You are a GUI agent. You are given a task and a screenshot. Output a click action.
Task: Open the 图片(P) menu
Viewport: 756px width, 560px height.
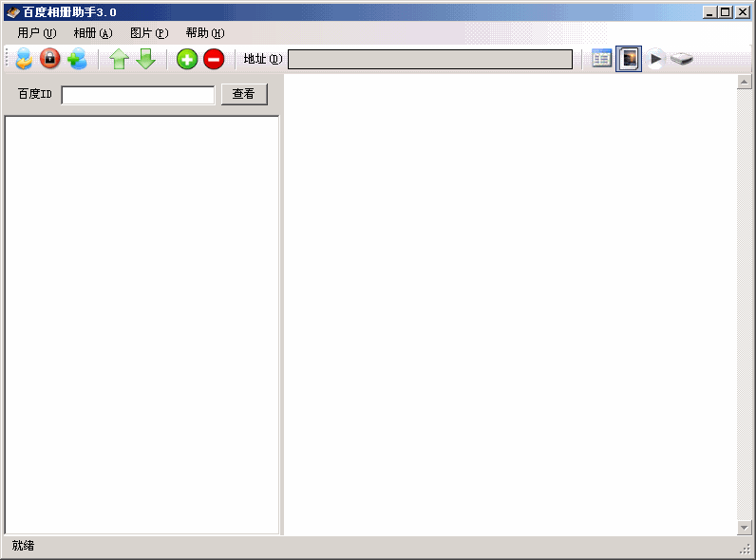[149, 33]
